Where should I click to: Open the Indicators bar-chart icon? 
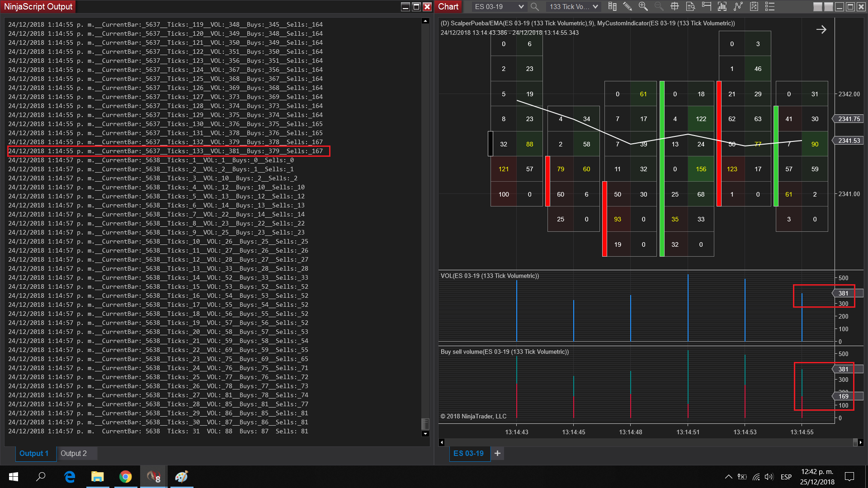722,7
